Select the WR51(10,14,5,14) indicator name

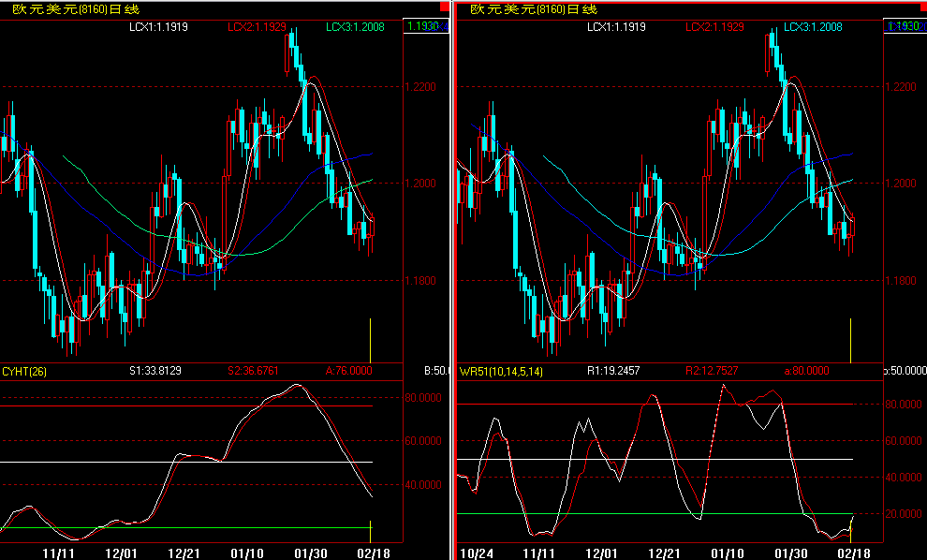pyautogui.click(x=501, y=372)
